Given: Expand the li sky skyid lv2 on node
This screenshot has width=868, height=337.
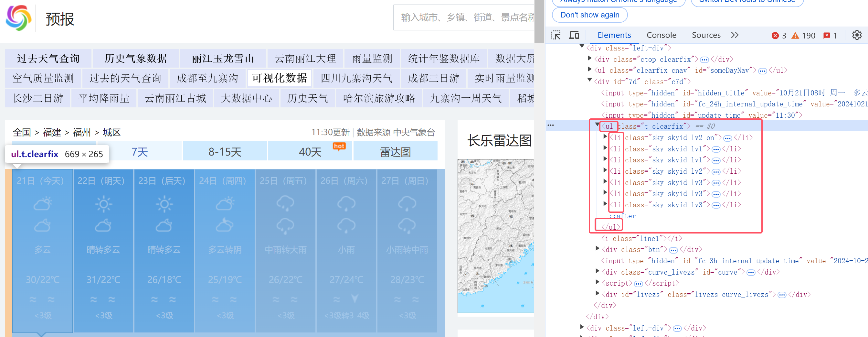Looking at the screenshot, I should (605, 136).
